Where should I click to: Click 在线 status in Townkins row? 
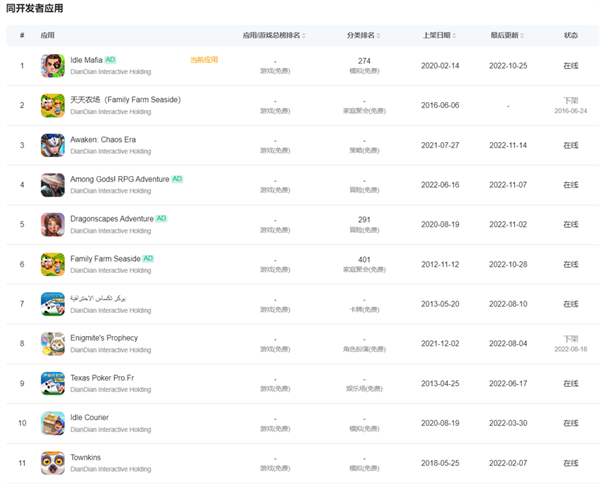[x=571, y=463]
